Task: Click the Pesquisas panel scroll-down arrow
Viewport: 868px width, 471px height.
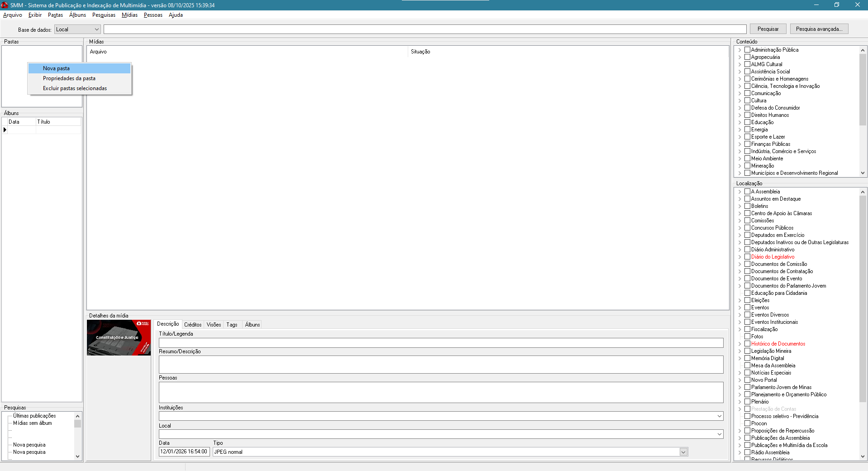Action: coord(77,457)
